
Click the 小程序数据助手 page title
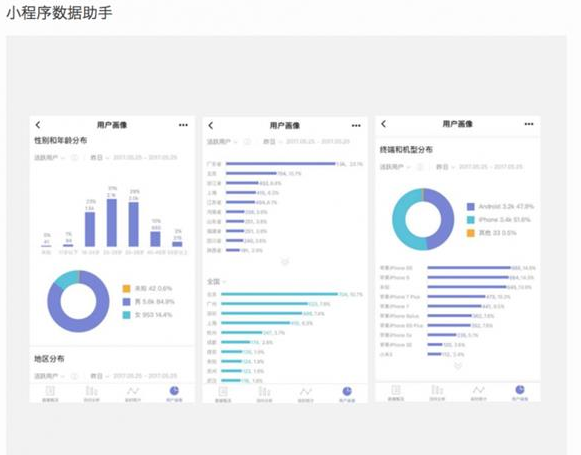[x=59, y=13]
